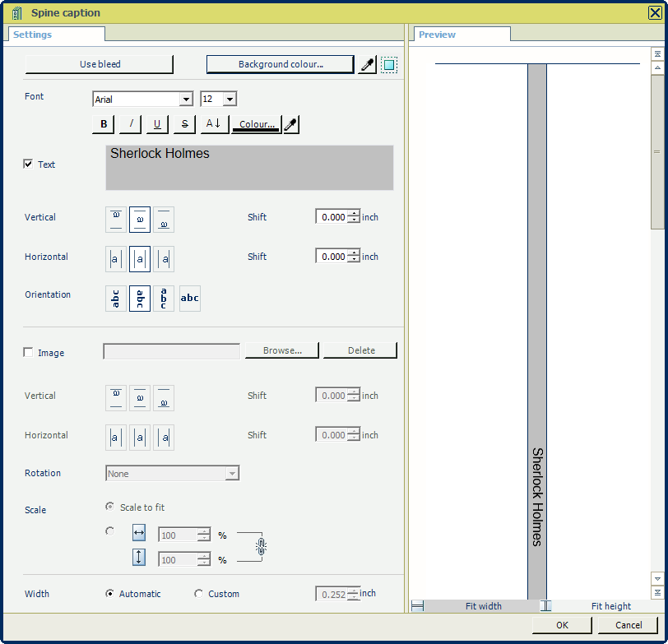Viewport: 668px width, 644px height.
Task: Click the preview vertical scrollbar thumb
Action: [657, 152]
